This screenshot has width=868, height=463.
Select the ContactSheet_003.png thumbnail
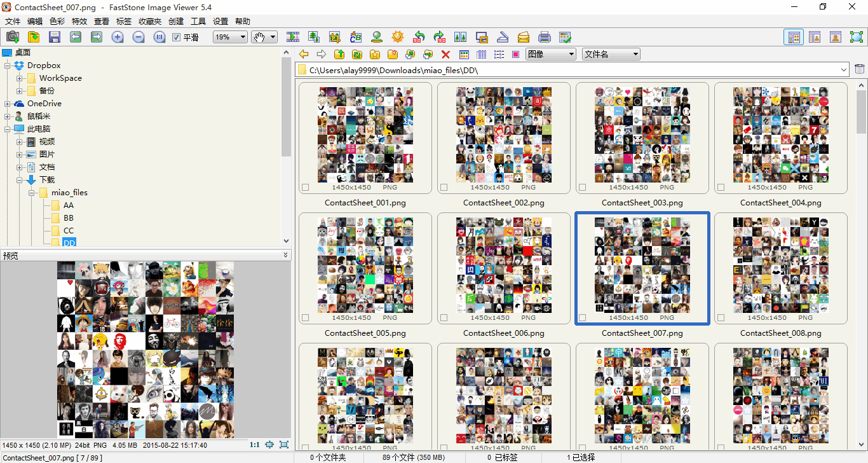click(x=642, y=137)
